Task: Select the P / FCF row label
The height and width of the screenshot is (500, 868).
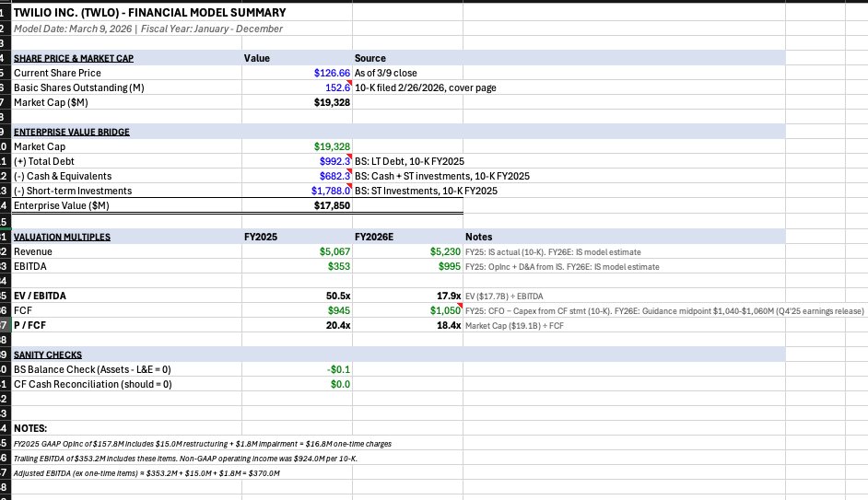Action: tap(29, 325)
